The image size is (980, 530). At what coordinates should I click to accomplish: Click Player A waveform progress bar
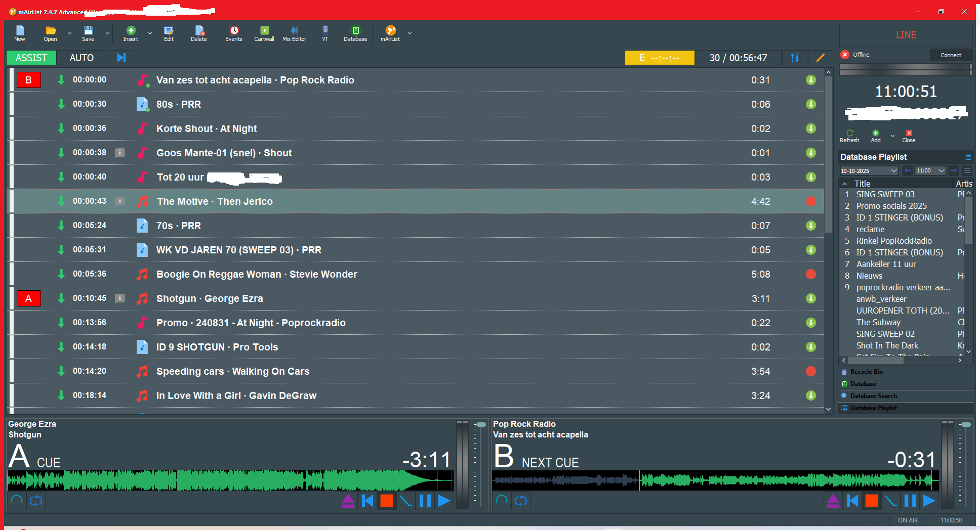pos(228,480)
